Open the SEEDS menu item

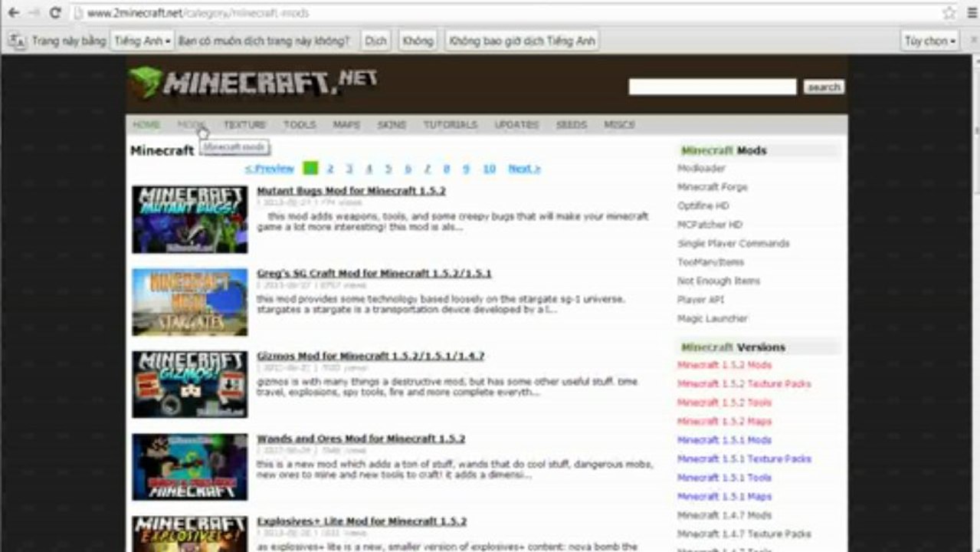tap(572, 124)
